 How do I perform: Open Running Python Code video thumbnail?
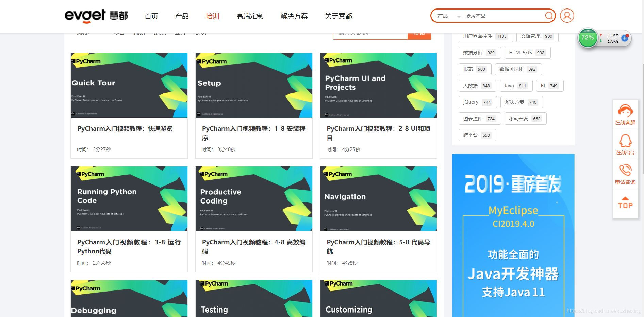pos(129,199)
